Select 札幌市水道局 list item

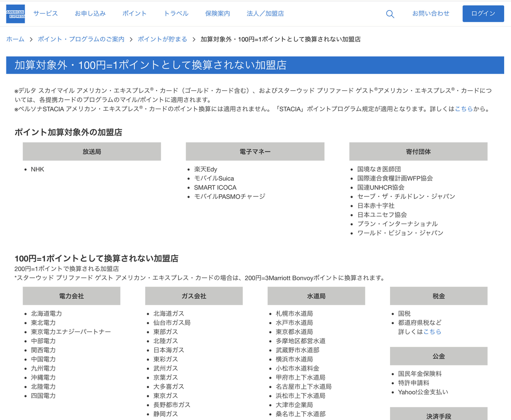tap(294, 314)
